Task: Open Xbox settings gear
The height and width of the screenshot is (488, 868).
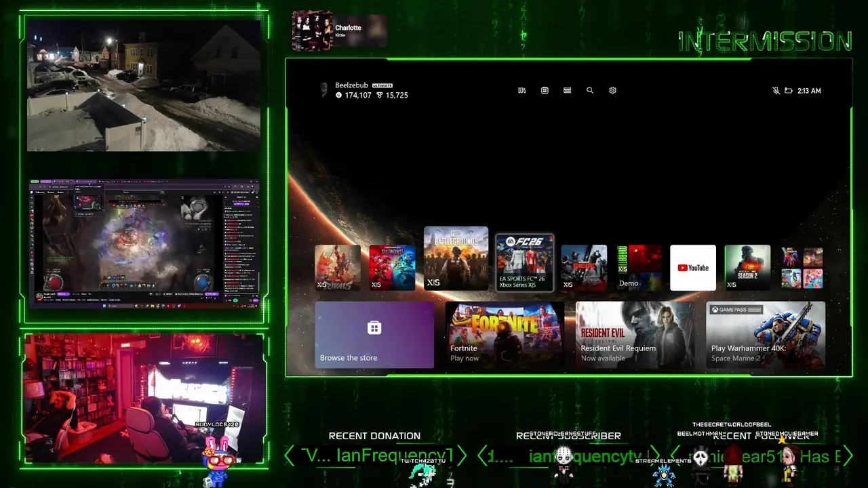Action: (612, 90)
